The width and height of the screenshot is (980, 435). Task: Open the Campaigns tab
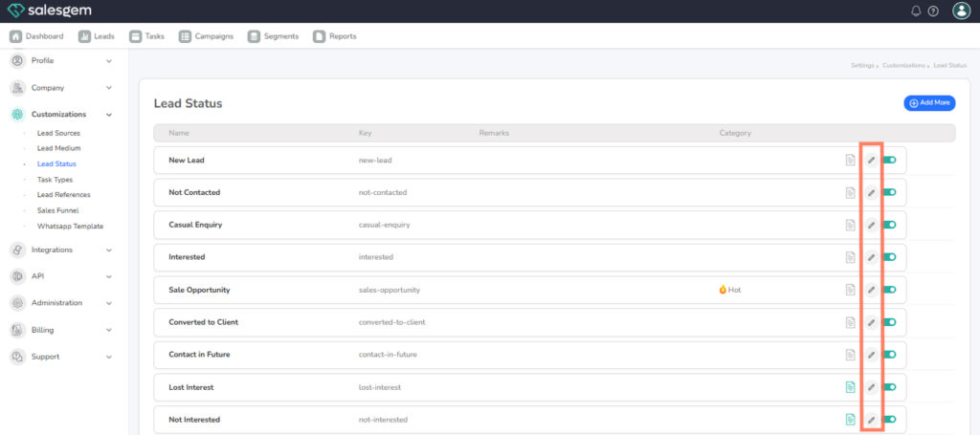point(206,36)
